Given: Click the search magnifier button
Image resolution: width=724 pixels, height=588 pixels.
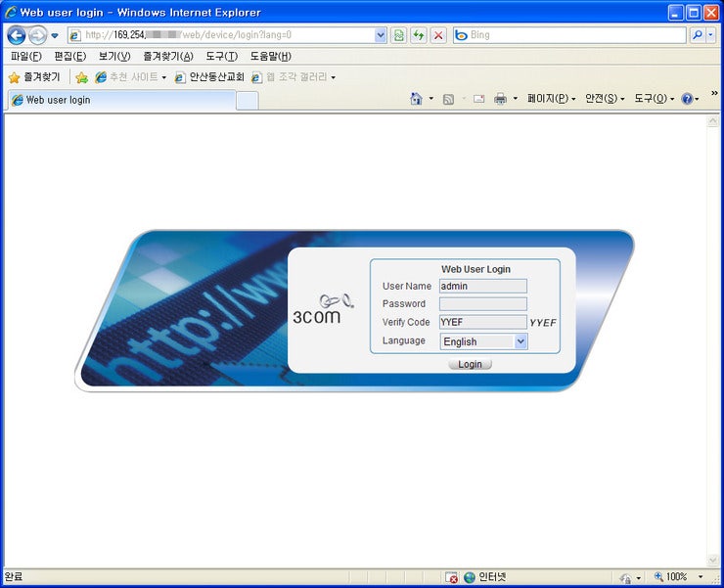Looking at the screenshot, I should point(698,35).
